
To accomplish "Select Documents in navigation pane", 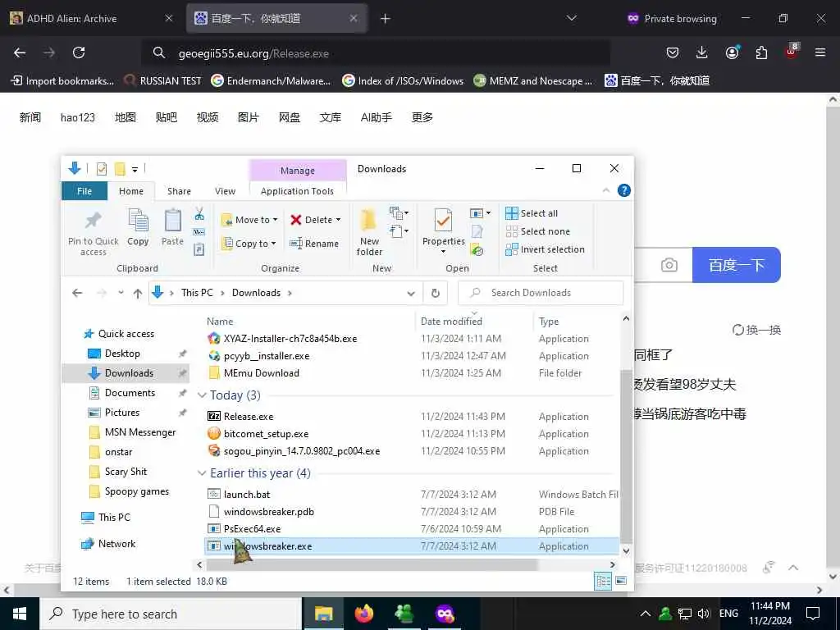I will click(130, 393).
